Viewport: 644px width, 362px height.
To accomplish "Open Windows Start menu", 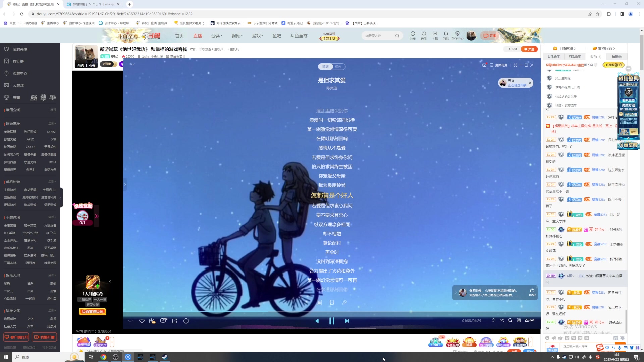I will tap(6, 357).
